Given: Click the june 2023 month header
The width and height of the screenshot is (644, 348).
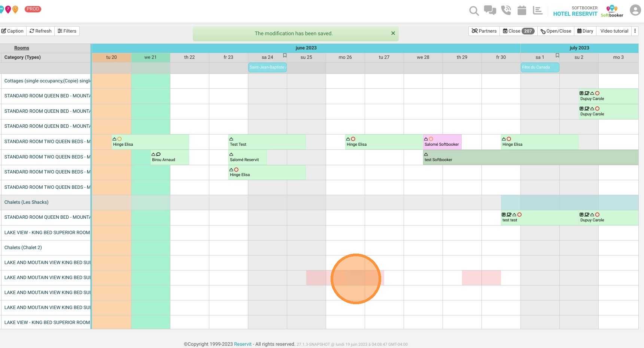Looking at the screenshot, I should coord(306,48).
